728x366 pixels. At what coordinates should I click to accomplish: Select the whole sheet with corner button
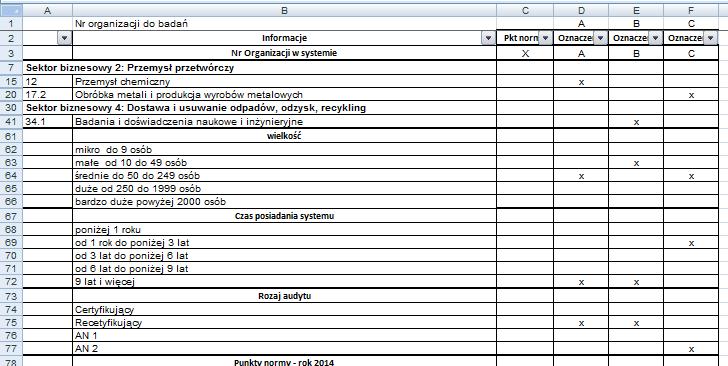(x=11, y=11)
